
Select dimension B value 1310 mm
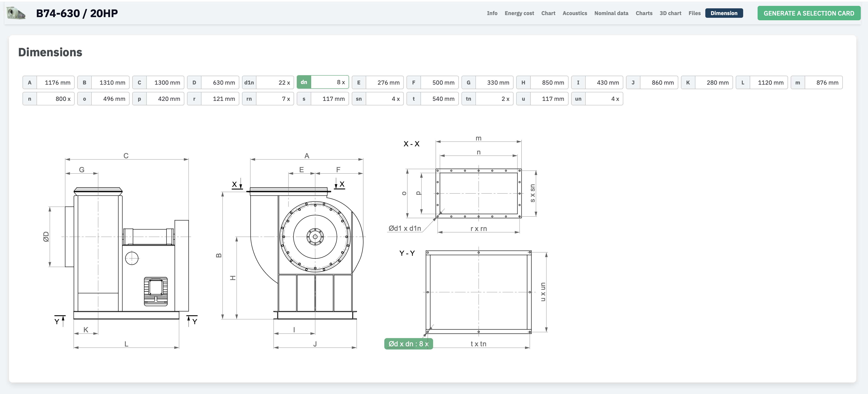pos(103,82)
